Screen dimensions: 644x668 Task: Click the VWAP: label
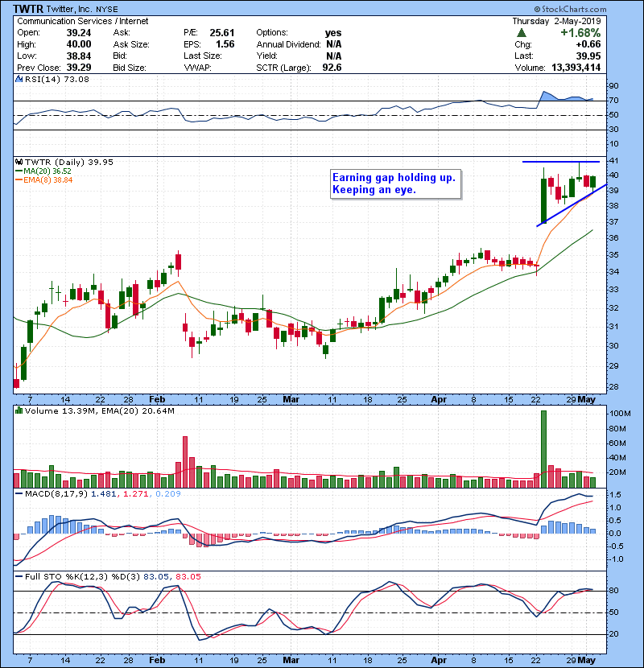pos(197,68)
